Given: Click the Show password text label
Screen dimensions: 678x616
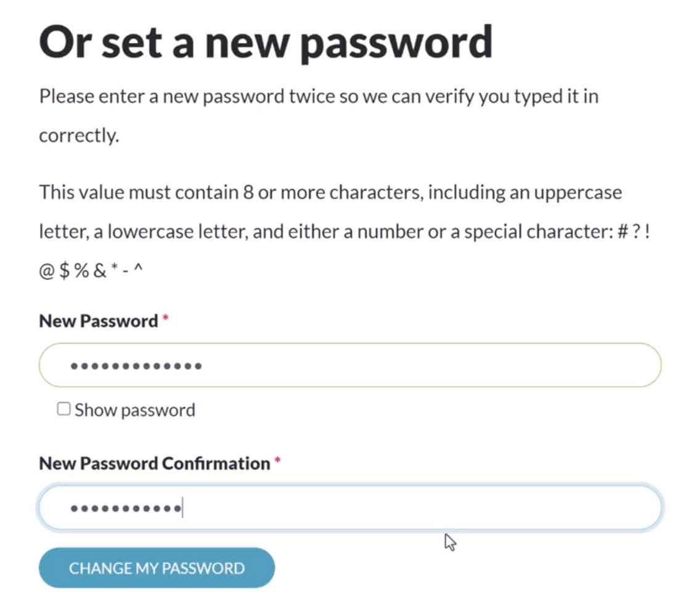Looking at the screenshot, I should pyautogui.click(x=134, y=409).
